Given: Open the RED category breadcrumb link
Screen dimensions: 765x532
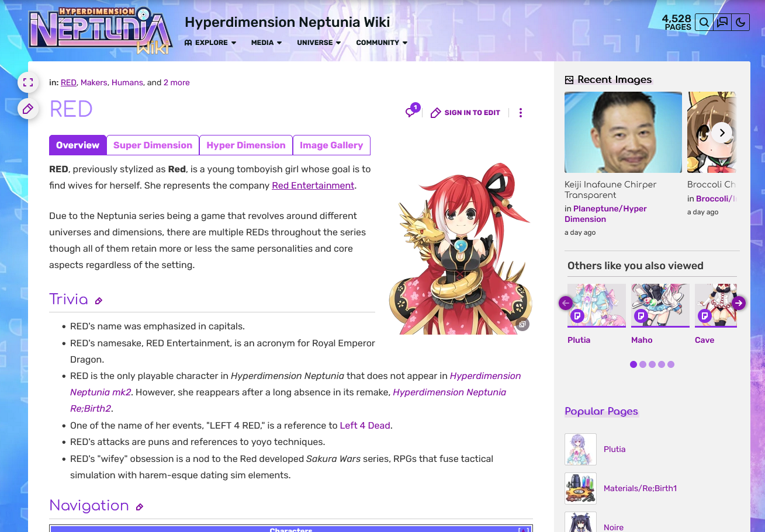Looking at the screenshot, I should pos(68,82).
